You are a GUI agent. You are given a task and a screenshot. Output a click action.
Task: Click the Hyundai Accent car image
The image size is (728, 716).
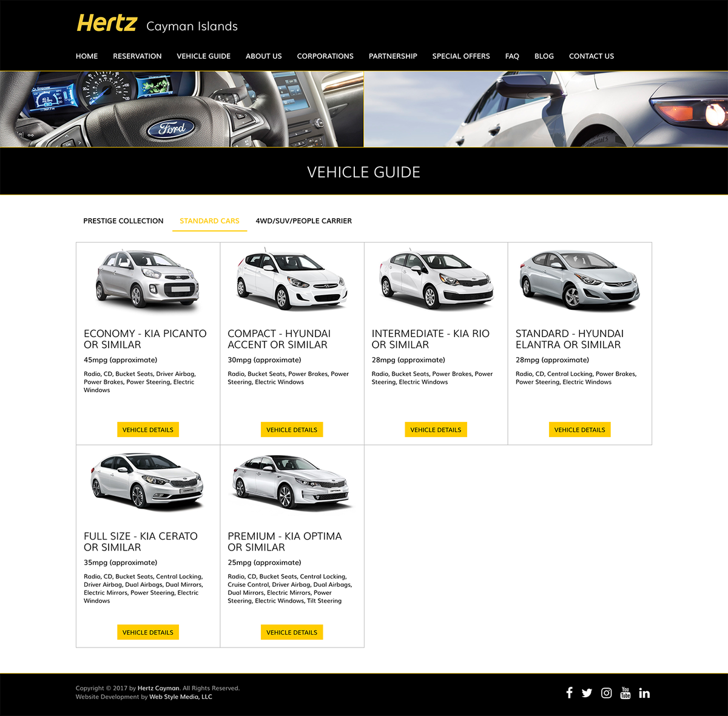292,279
